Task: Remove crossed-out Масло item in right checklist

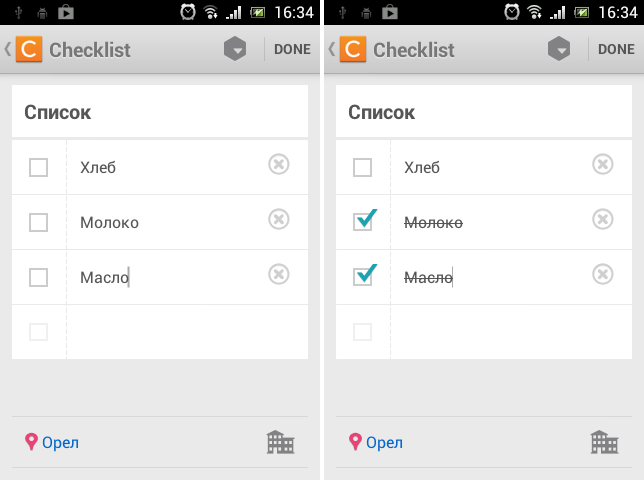Action: pyautogui.click(x=603, y=274)
